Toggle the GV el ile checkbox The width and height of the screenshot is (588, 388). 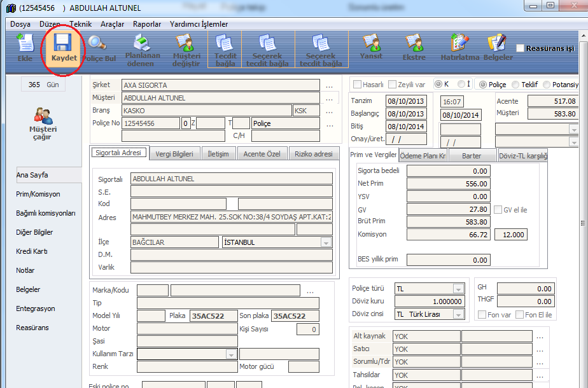[499, 210]
